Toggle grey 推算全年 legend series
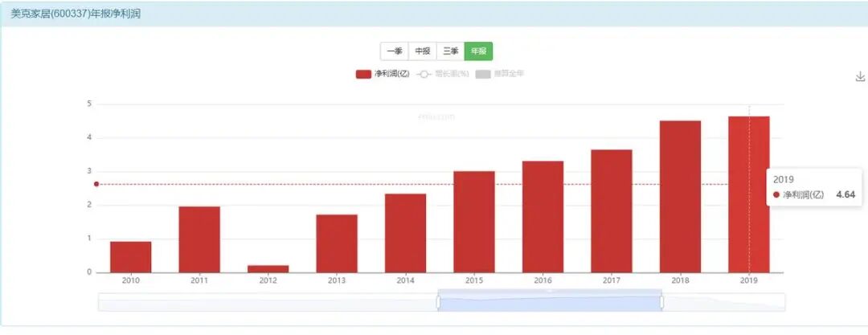 click(x=499, y=74)
